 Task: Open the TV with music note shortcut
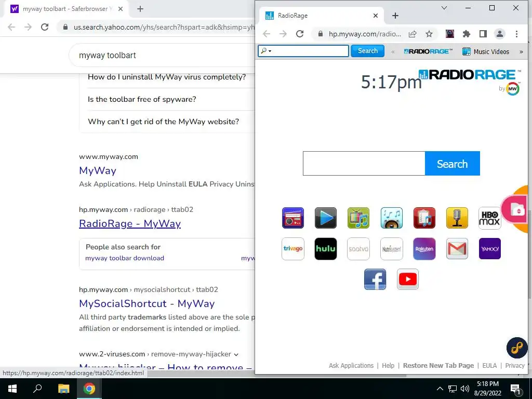click(358, 218)
